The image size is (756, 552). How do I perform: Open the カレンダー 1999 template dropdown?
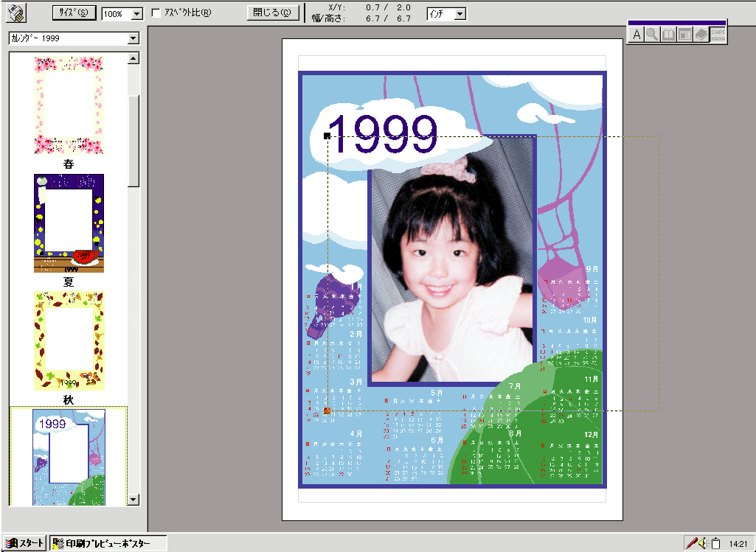[x=133, y=38]
